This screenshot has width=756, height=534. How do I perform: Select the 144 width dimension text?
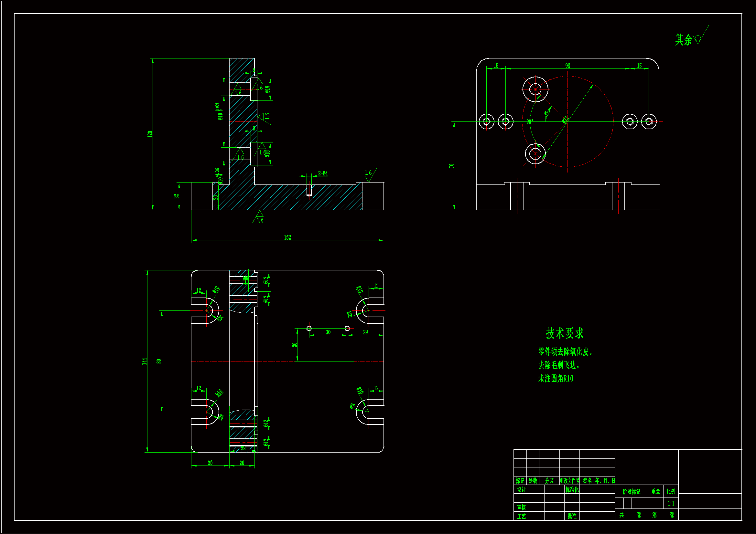click(x=144, y=361)
